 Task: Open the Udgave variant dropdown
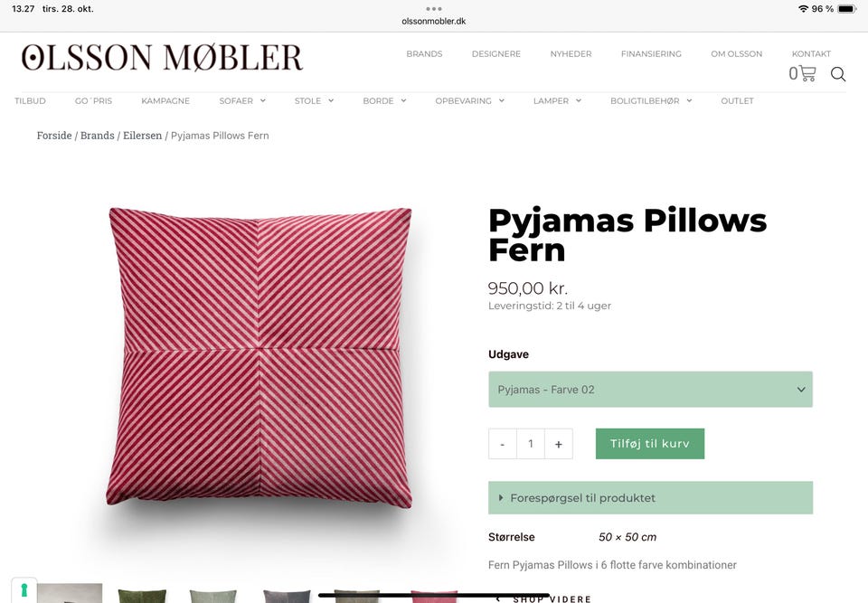[x=650, y=390]
